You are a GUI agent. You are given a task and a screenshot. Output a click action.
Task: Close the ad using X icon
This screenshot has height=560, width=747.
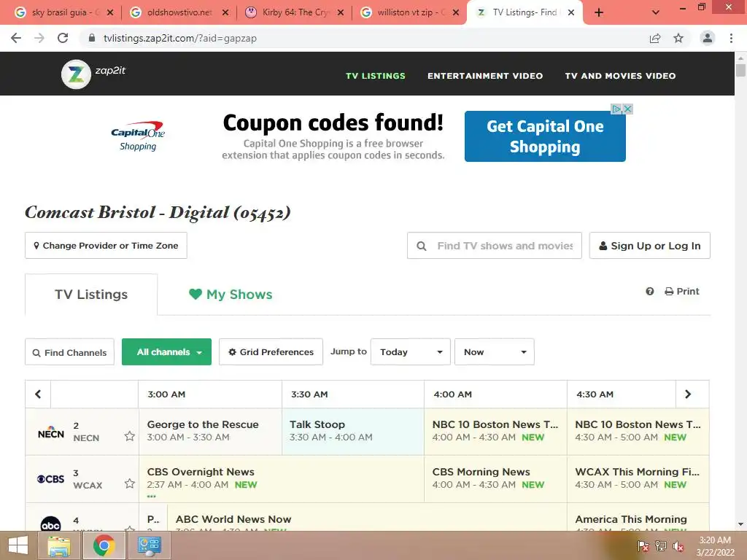628,109
